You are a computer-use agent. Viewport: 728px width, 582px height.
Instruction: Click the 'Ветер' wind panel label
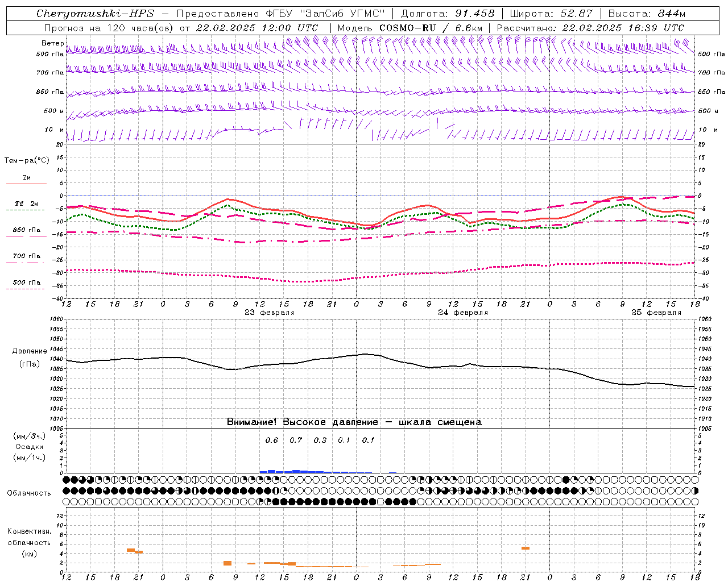53,43
